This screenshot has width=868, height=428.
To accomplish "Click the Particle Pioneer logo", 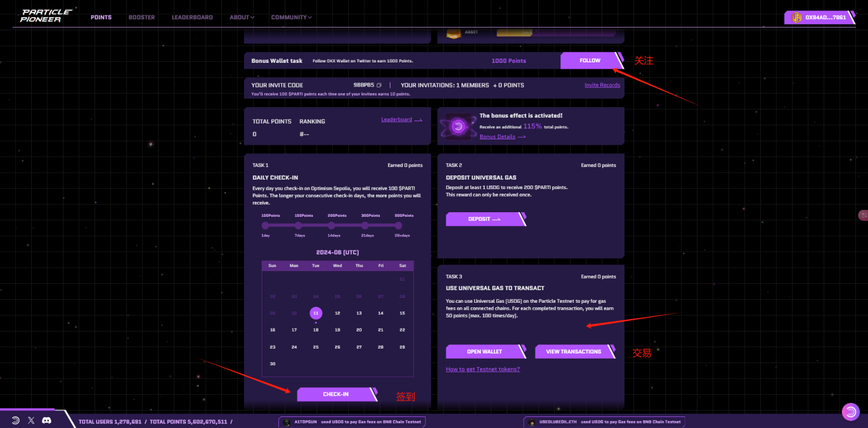I will tap(46, 16).
